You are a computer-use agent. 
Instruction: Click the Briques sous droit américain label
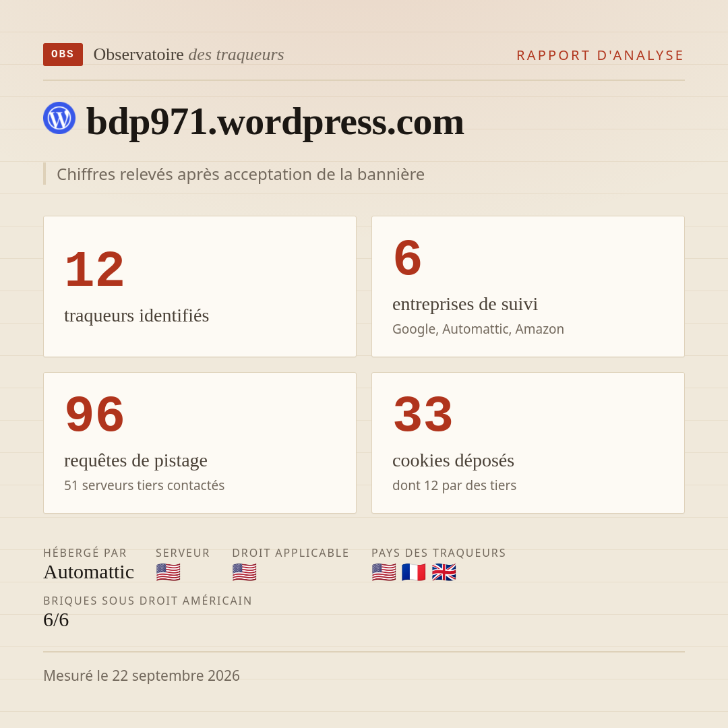[x=148, y=601]
